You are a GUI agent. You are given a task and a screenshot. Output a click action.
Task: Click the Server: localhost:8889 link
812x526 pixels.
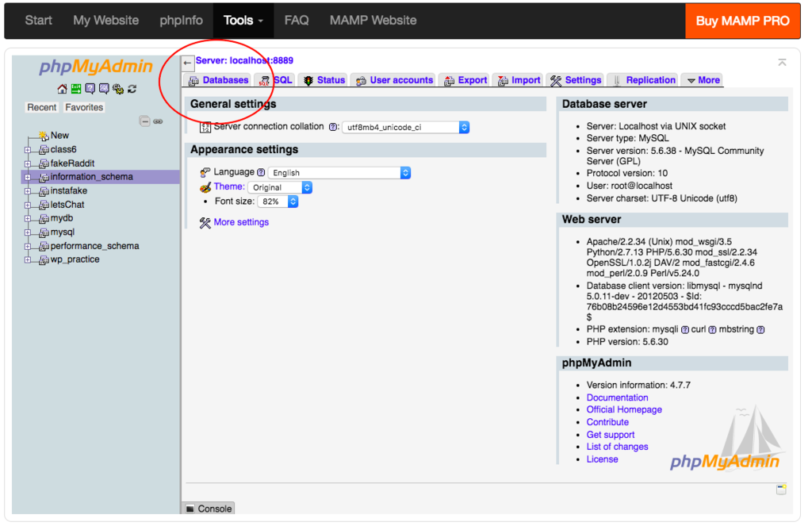(x=244, y=60)
